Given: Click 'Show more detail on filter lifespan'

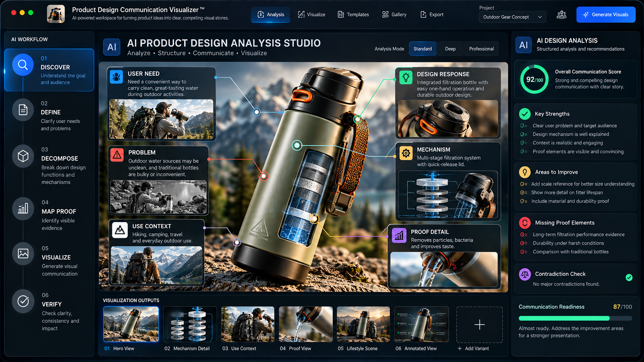Looking at the screenshot, I should tap(567, 193).
